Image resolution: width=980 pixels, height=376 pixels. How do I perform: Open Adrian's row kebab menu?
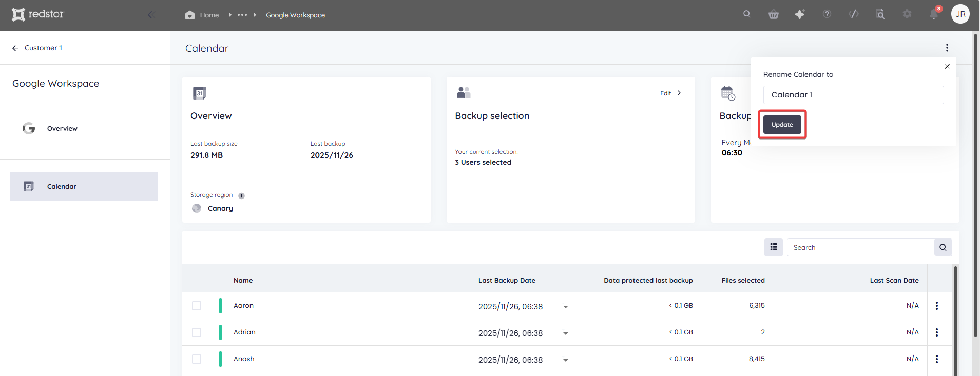937,332
